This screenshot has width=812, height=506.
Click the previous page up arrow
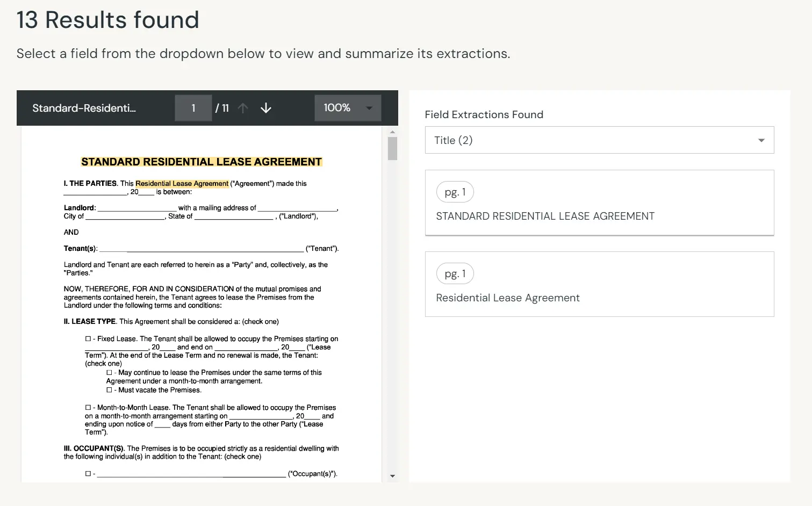point(243,107)
